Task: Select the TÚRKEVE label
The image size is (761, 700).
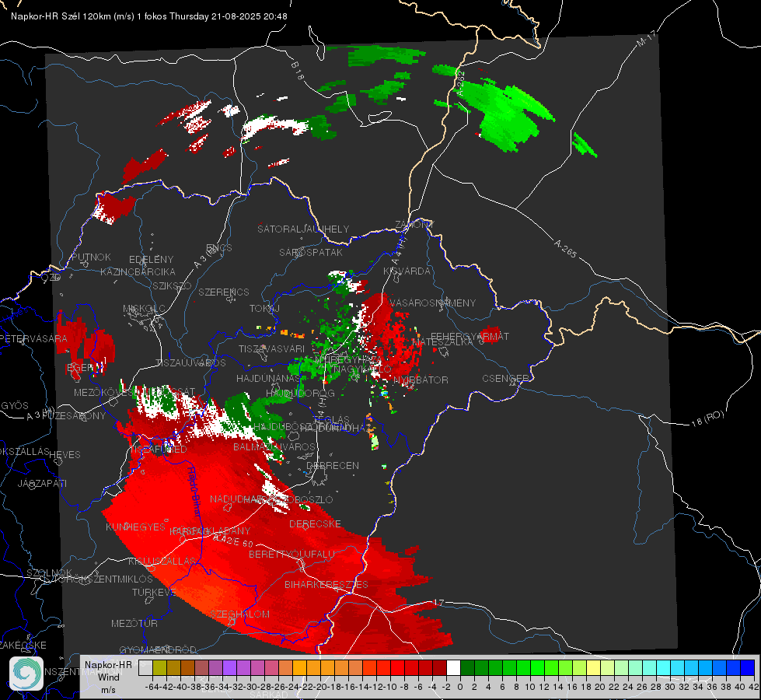Action: (154, 592)
